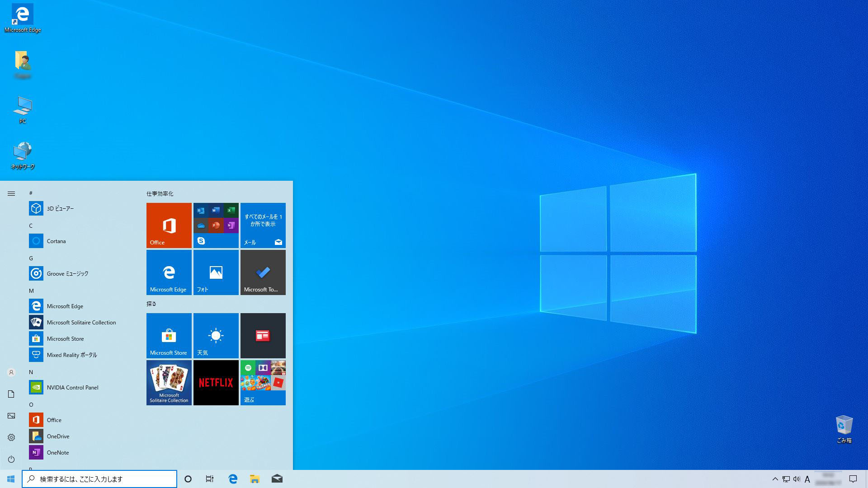Select the user folder desktop icon
868x488 pixels.
[23, 65]
